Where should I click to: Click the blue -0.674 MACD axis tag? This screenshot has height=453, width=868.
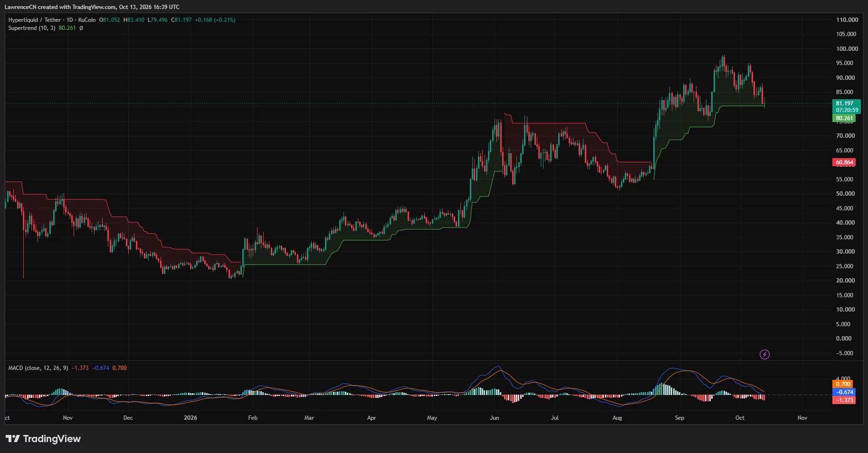coord(844,392)
